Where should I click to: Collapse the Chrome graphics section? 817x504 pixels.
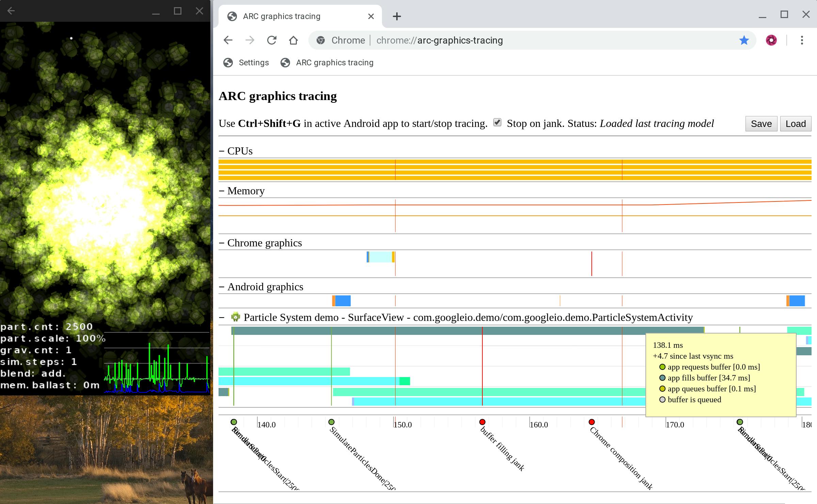tap(222, 243)
